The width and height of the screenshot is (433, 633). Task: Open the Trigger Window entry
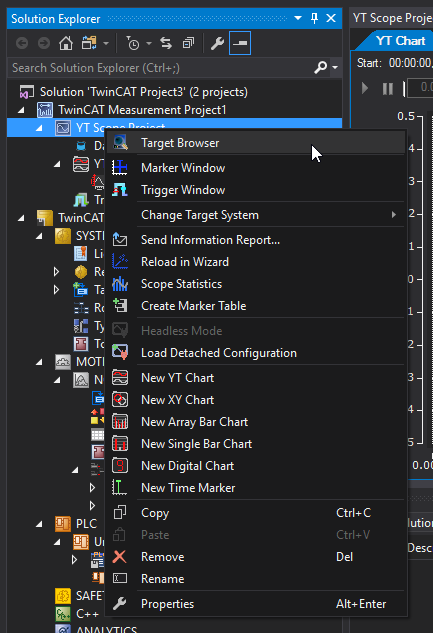[255, 190]
